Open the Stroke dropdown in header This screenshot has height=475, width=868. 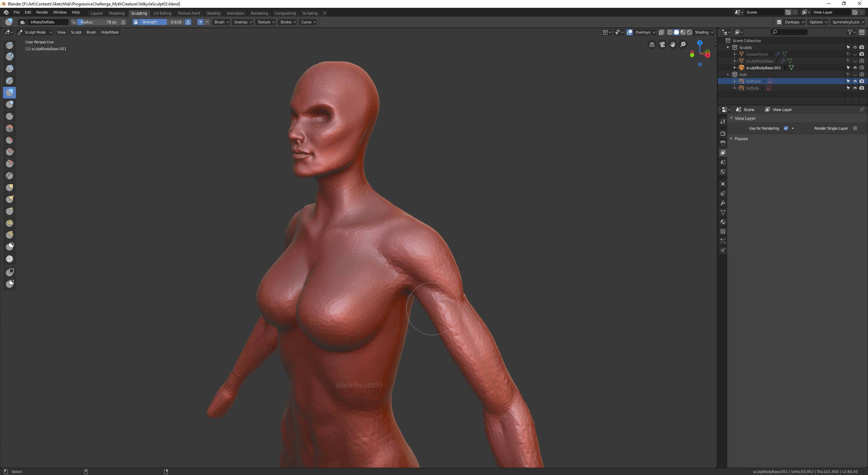click(x=288, y=22)
